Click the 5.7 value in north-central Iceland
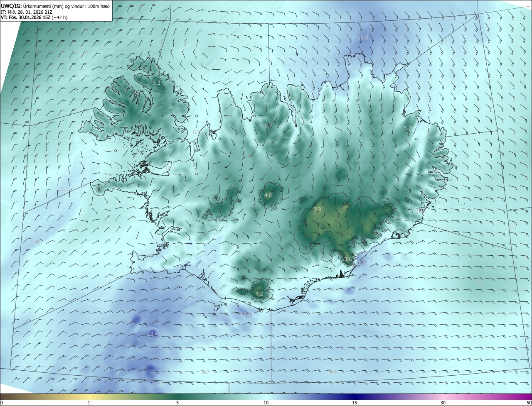The width and height of the screenshot is (532, 406). 268,125
